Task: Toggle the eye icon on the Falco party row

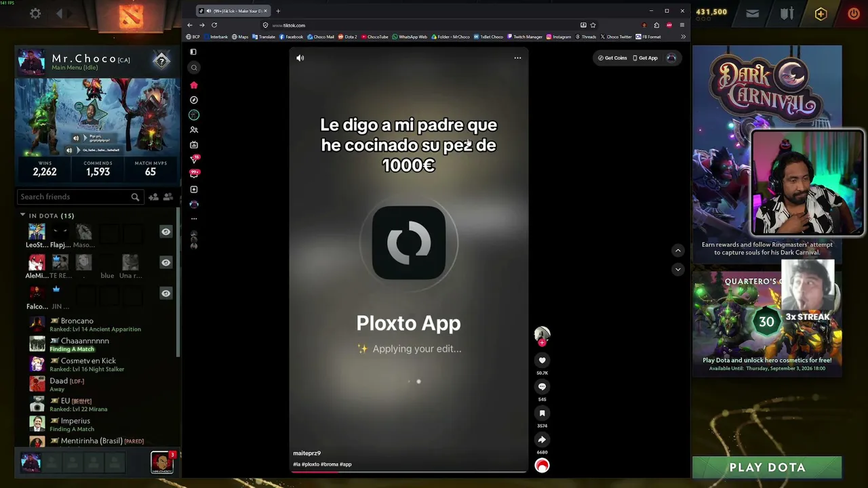Action: [x=165, y=293]
